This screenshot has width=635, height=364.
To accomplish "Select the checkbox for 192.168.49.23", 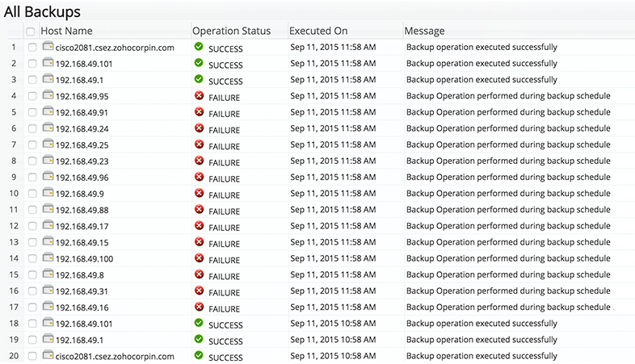I will (32, 161).
